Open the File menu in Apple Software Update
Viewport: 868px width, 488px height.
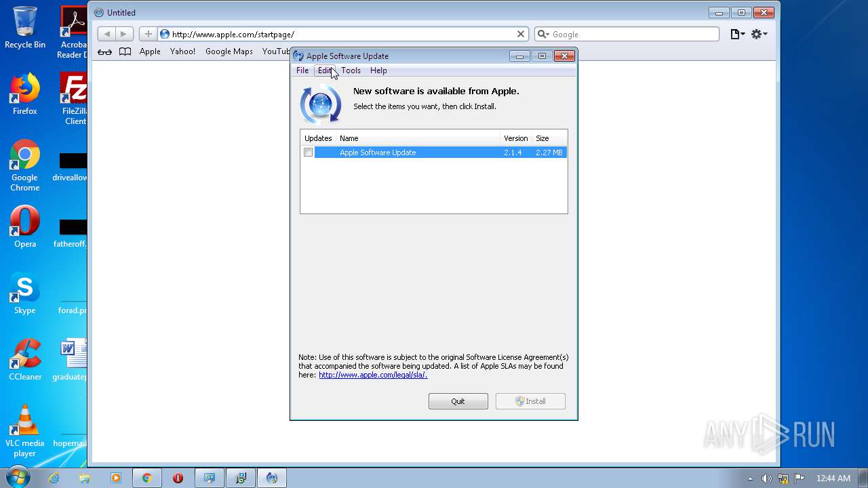[x=302, y=70]
